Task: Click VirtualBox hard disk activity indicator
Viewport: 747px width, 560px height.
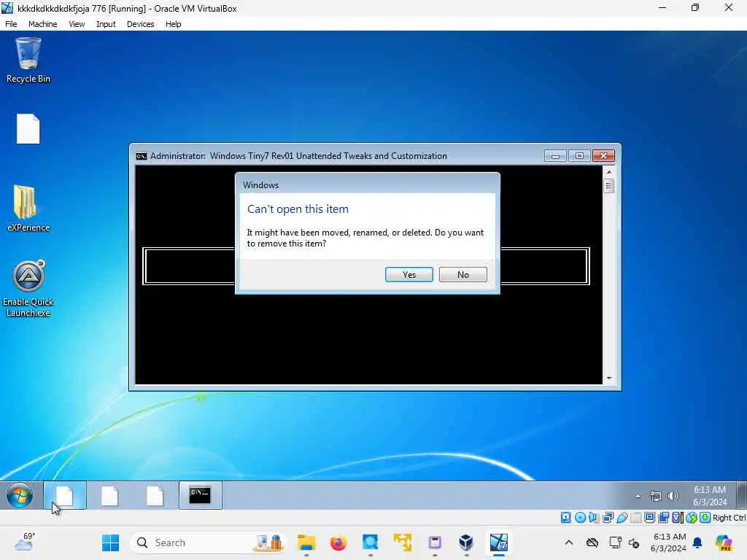Action: click(x=565, y=518)
